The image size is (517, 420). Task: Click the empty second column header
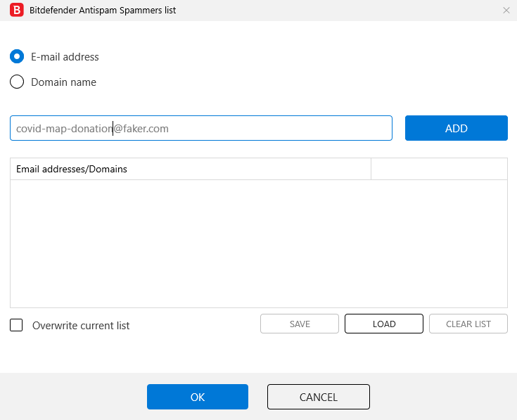439,169
